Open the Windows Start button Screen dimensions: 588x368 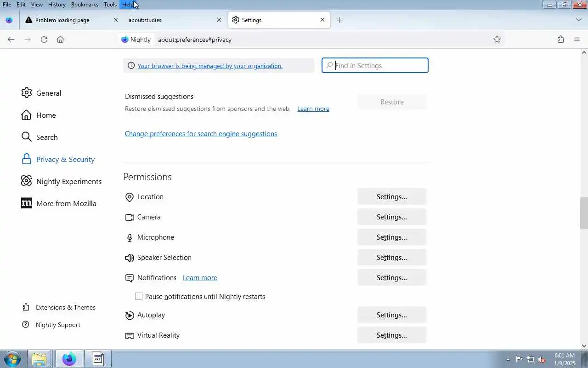coord(12,359)
